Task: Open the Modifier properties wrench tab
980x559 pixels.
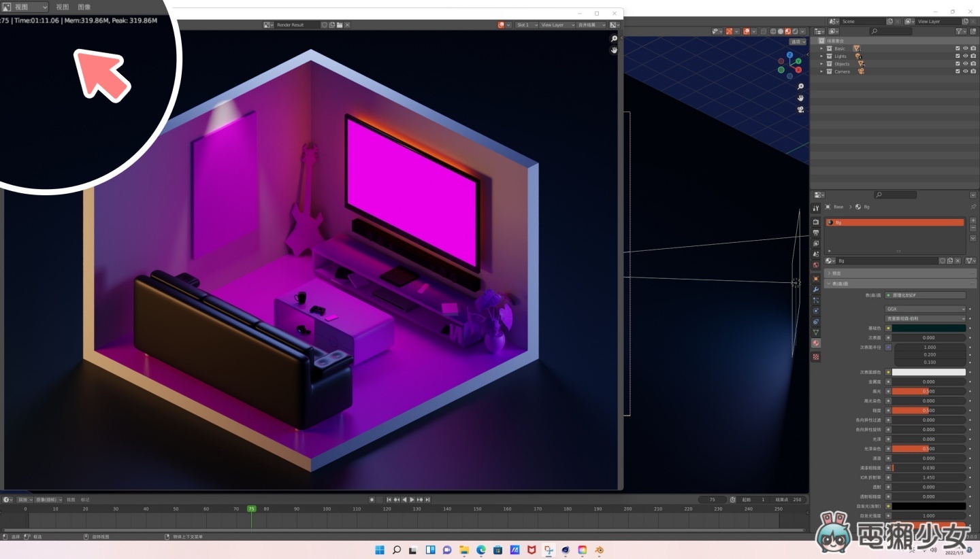Action: [816, 290]
